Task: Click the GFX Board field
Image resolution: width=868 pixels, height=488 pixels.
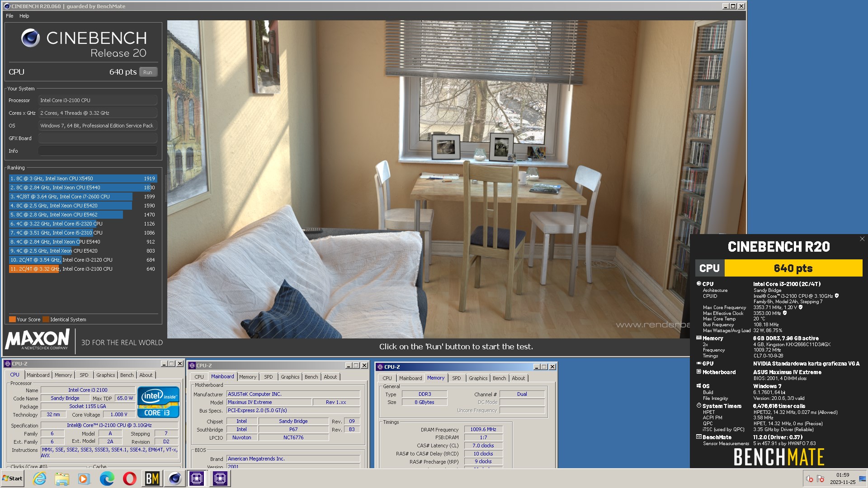Action: 98,138
